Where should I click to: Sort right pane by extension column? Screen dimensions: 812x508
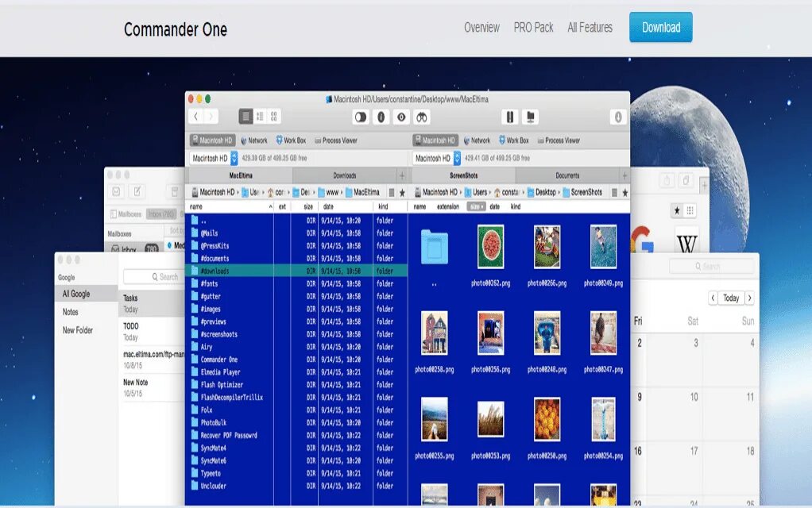pyautogui.click(x=448, y=206)
